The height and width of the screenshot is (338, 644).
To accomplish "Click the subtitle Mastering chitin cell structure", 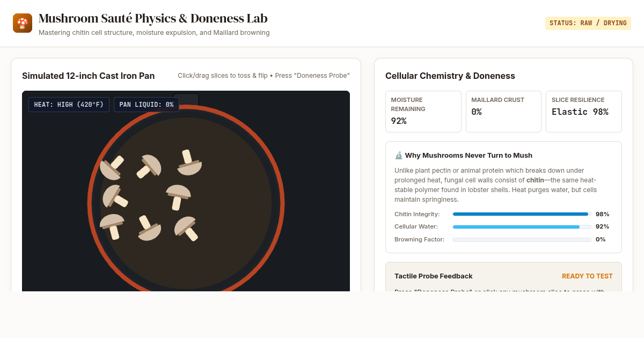I will [x=154, y=33].
